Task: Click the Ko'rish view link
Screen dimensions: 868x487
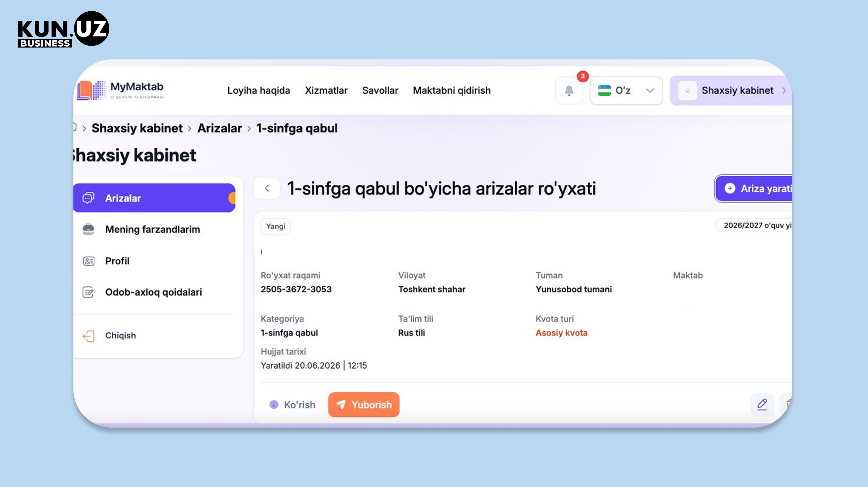Action: [x=292, y=405]
